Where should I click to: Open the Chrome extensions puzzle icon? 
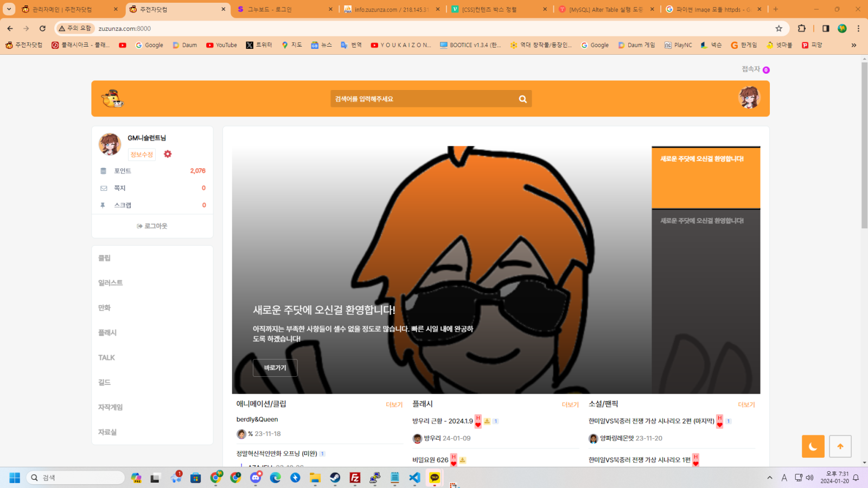pyautogui.click(x=801, y=28)
